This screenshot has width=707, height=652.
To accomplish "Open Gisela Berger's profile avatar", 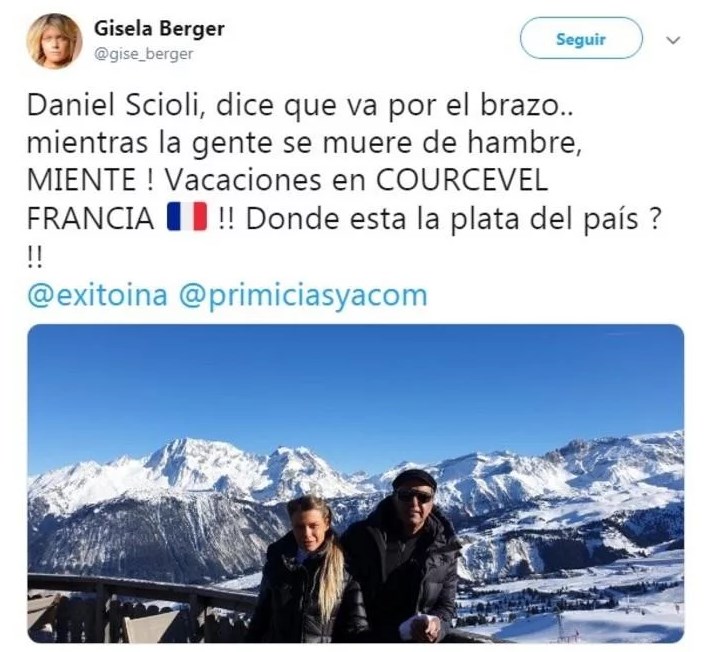I will pyautogui.click(x=54, y=41).
